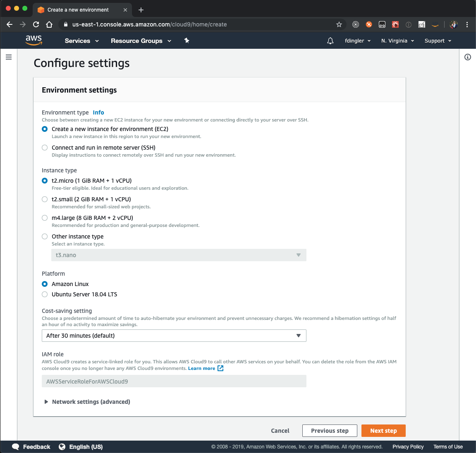476x453 pixels.
Task: Cancel environment creation
Action: click(x=280, y=431)
